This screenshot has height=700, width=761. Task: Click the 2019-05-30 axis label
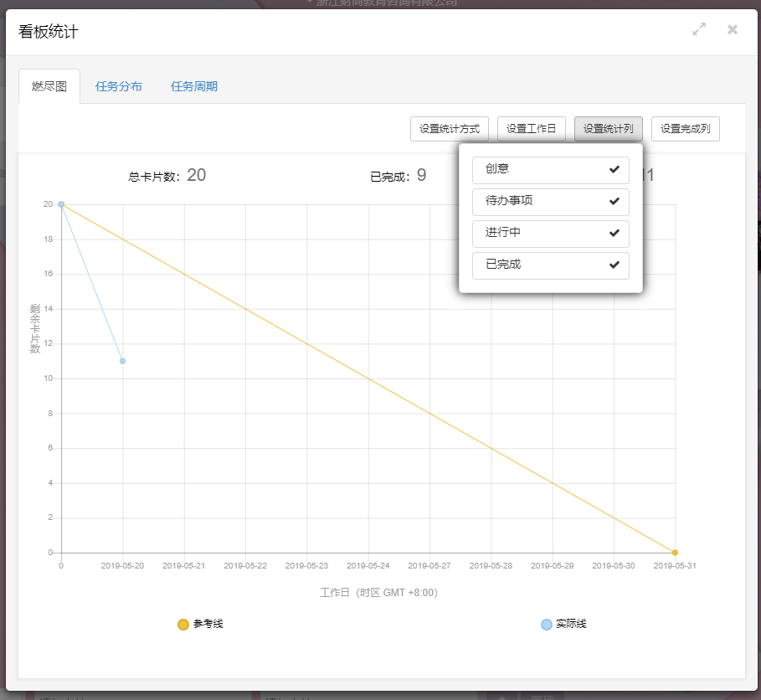pos(614,566)
